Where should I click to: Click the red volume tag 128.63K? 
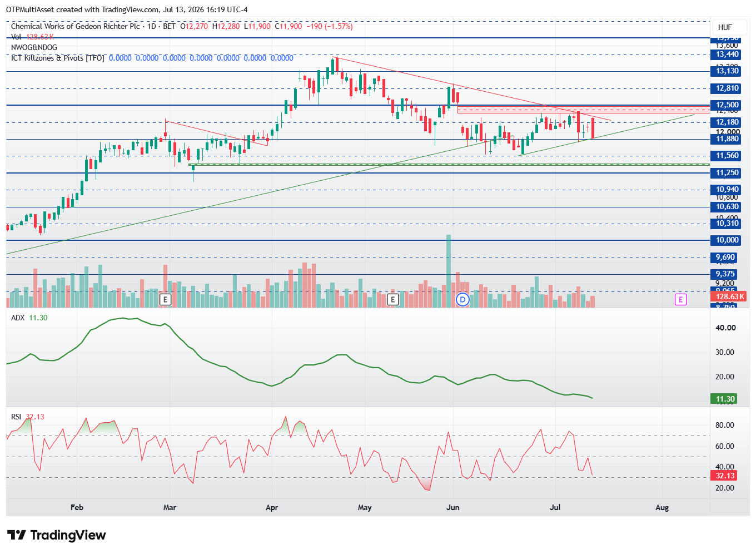tap(729, 296)
